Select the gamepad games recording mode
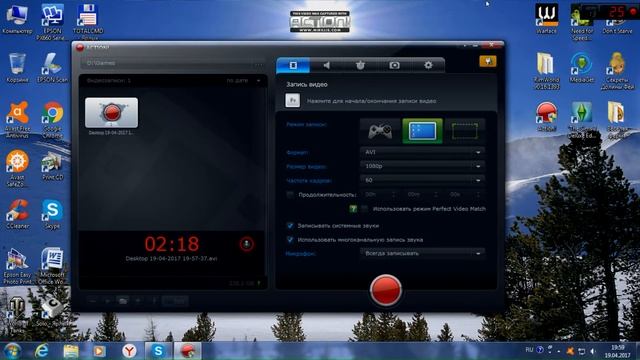 380,131
